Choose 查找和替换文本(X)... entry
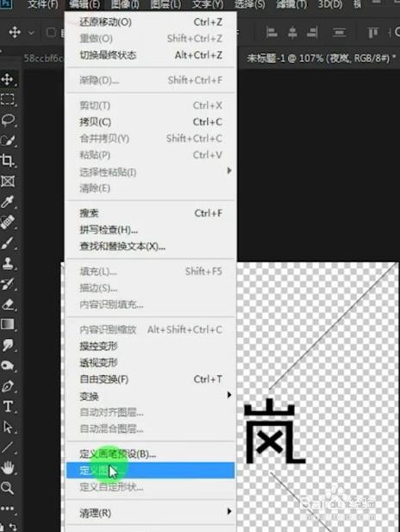Screen dimensions: 400x532 (150, 247)
